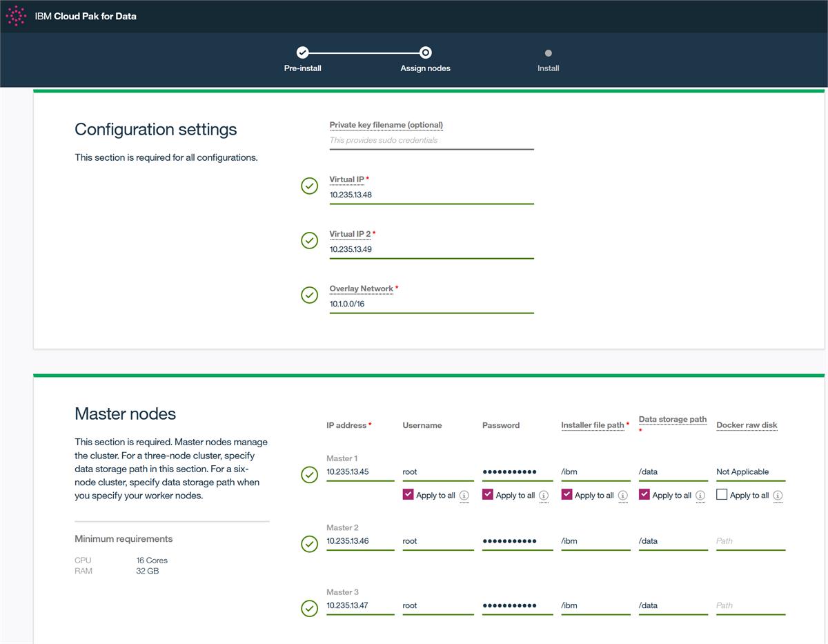Screen dimensions: 828x644
Task: Uncheck Username Apply to all checkbox
Action: [408, 494]
